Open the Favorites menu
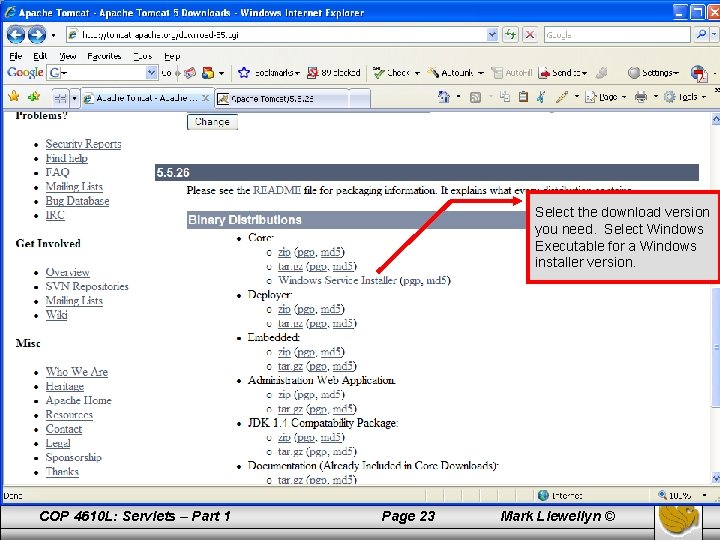 pyautogui.click(x=104, y=56)
